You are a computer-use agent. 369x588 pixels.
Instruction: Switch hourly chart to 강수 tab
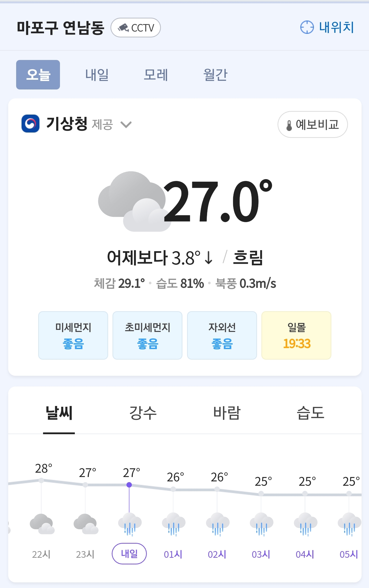pyautogui.click(x=143, y=413)
